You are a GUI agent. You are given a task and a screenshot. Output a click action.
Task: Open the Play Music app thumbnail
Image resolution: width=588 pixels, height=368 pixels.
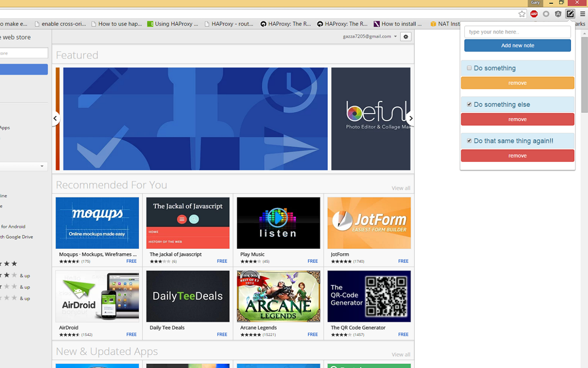coord(278,223)
